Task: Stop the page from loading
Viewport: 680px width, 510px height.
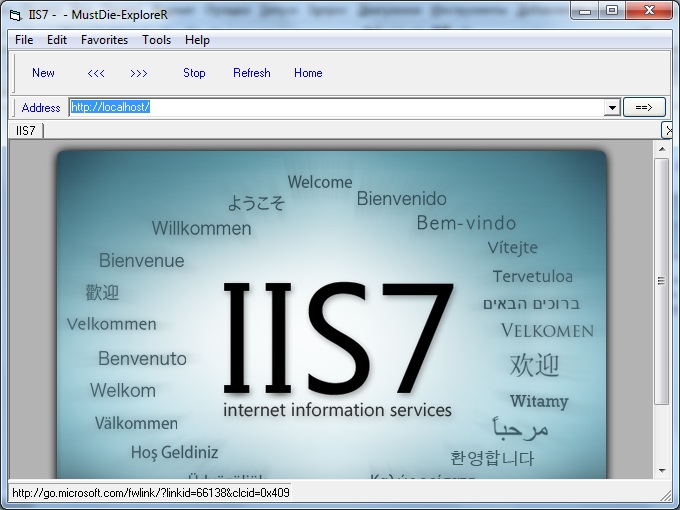Action: click(194, 73)
